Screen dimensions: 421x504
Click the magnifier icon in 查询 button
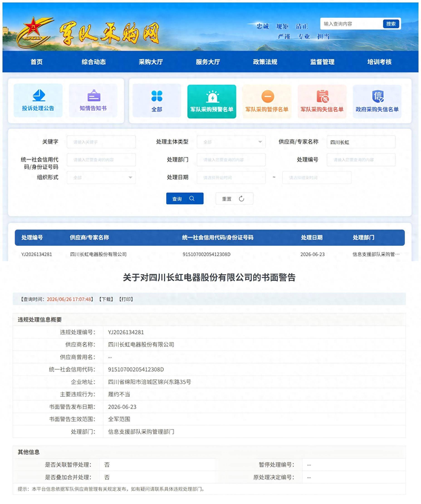click(x=192, y=198)
